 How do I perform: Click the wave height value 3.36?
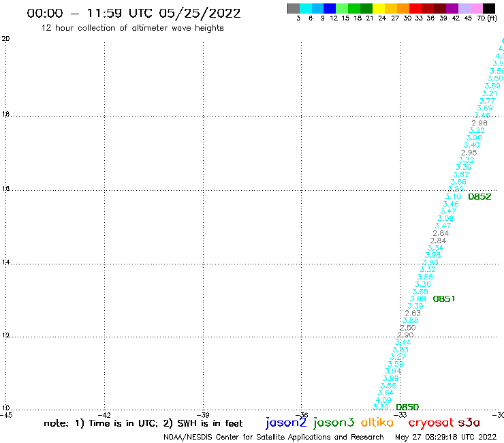pos(423,284)
